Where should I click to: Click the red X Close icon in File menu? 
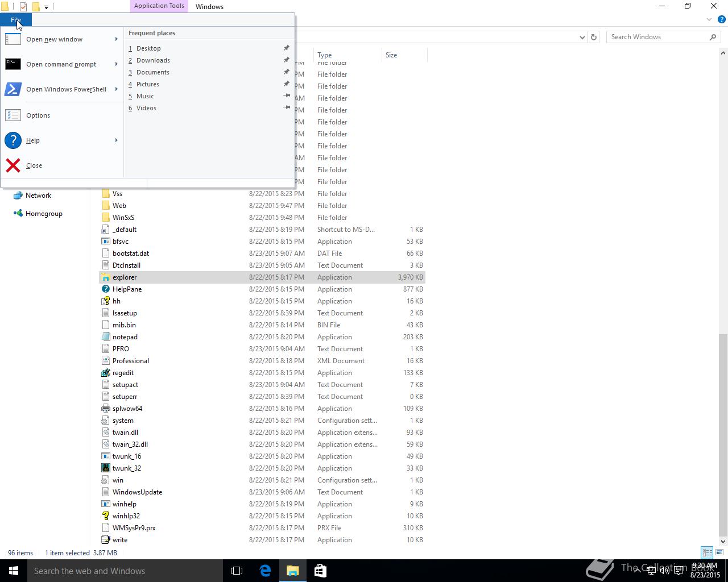coord(13,165)
